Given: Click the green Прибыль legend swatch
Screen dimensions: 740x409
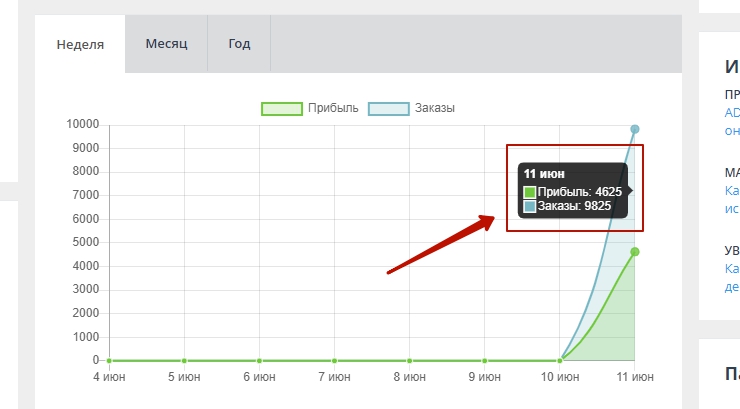Looking at the screenshot, I should click(281, 108).
